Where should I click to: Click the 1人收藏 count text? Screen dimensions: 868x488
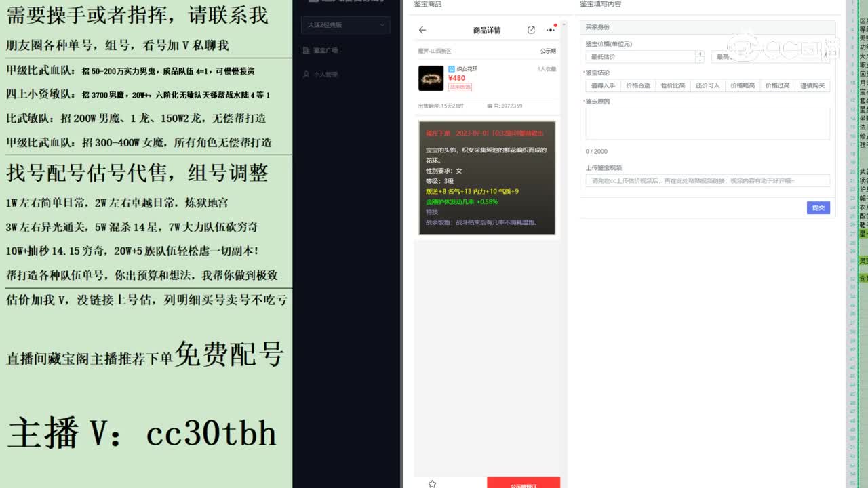547,69
